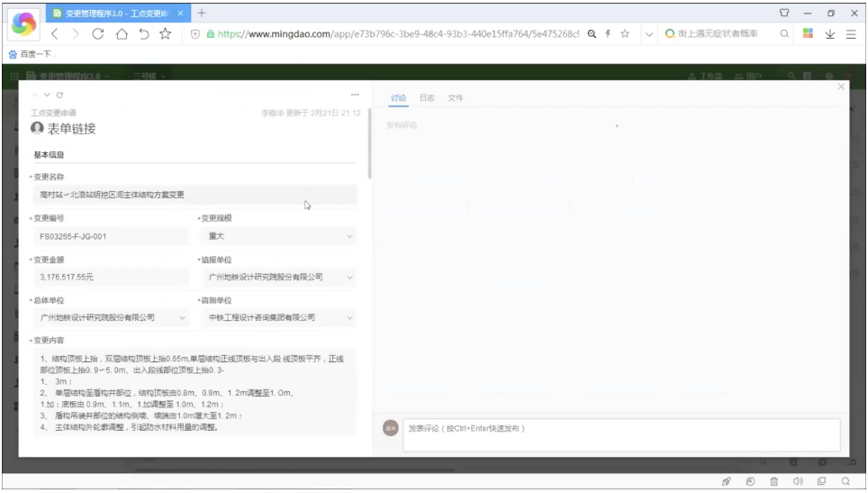
Task: Open the security shield icon in address bar
Action: pos(194,33)
